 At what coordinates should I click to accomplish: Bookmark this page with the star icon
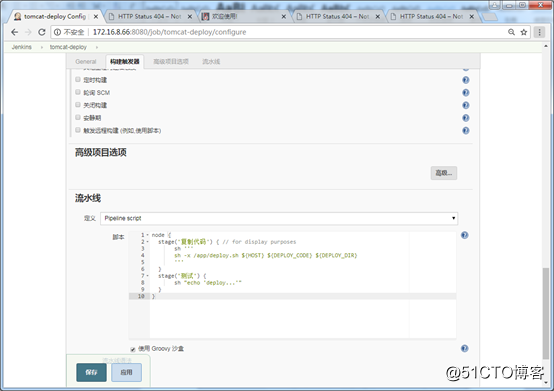[524, 32]
